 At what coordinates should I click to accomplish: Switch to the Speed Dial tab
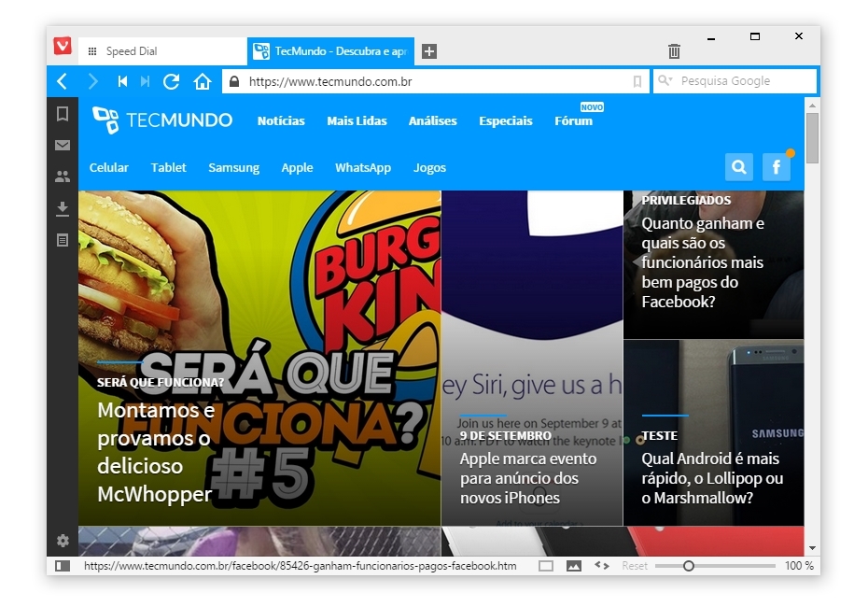162,51
